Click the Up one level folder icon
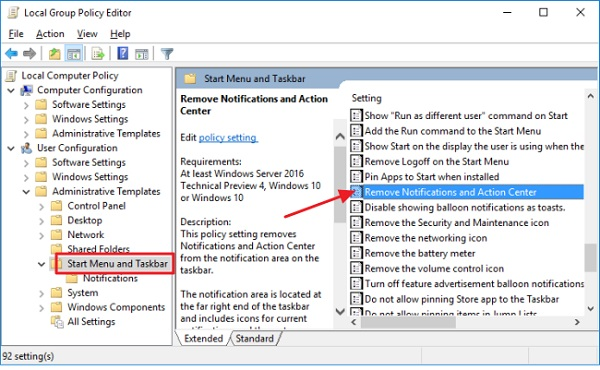Image resolution: width=600 pixels, height=370 pixels. pos(54,54)
